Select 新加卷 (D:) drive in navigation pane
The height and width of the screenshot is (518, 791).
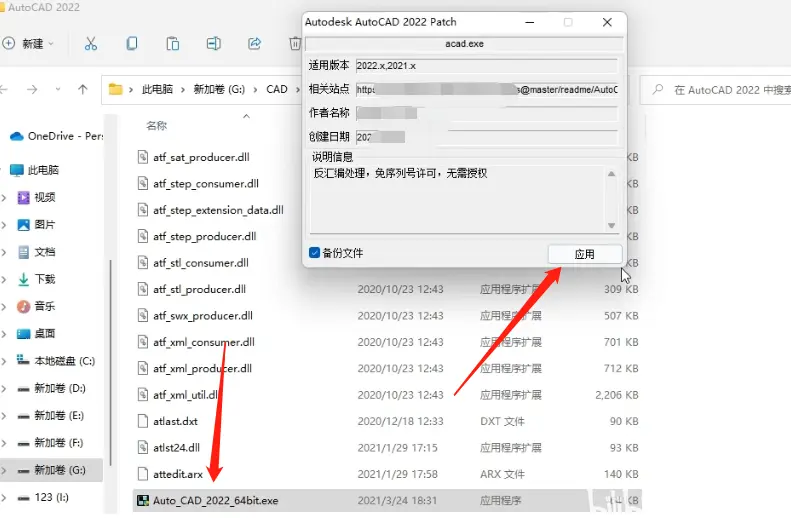pyautogui.click(x=51, y=388)
